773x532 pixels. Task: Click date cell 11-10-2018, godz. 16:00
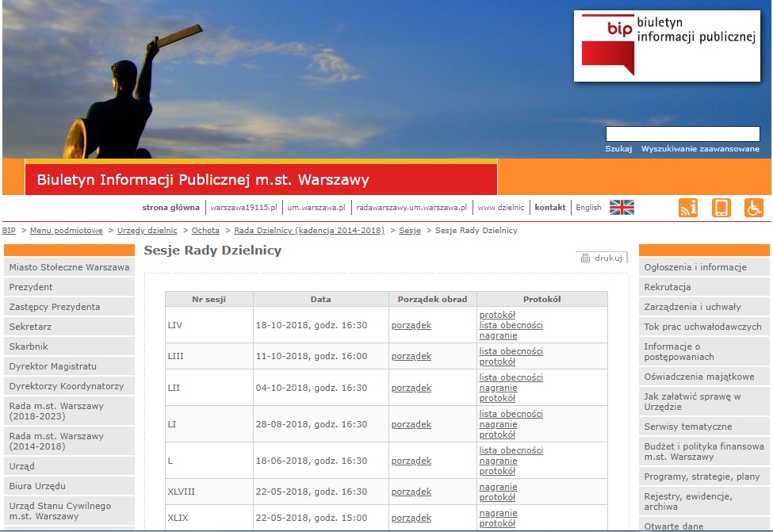click(321, 356)
